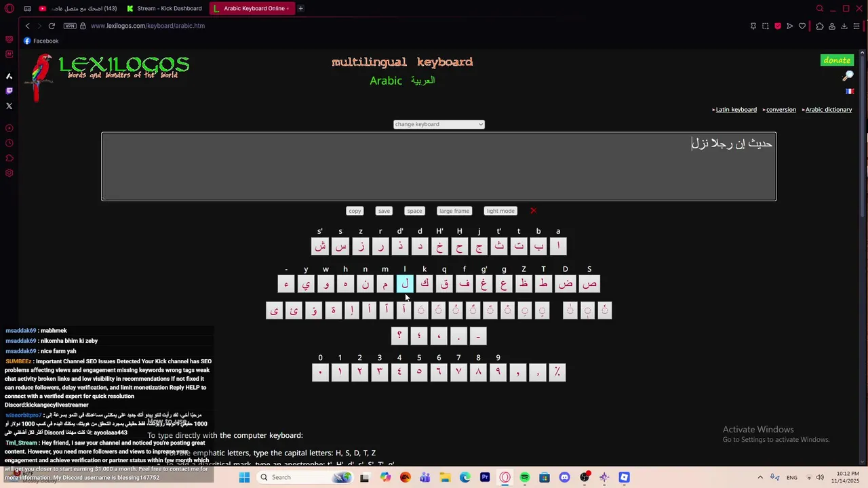Tap the ta marbuta key

[x=333, y=310]
